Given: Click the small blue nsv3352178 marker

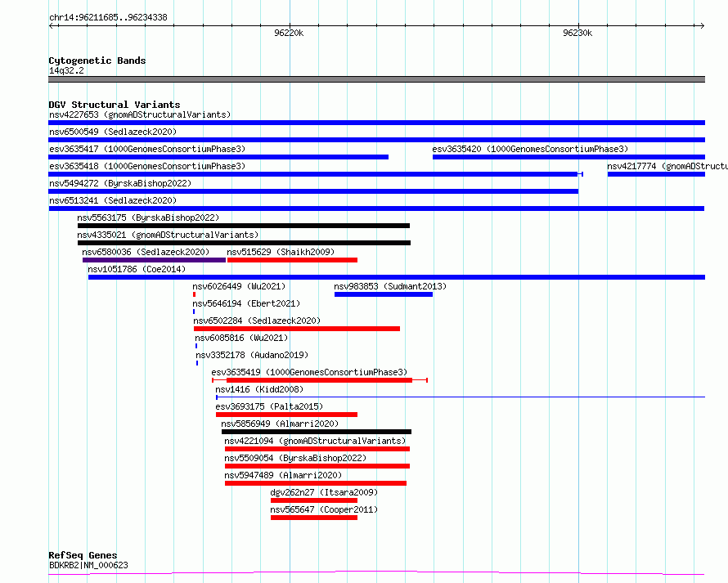Looking at the screenshot, I should (x=197, y=363).
